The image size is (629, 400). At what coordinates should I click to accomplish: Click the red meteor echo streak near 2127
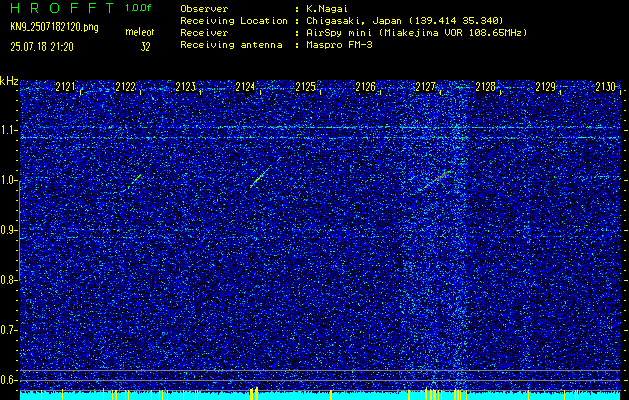tap(437, 179)
